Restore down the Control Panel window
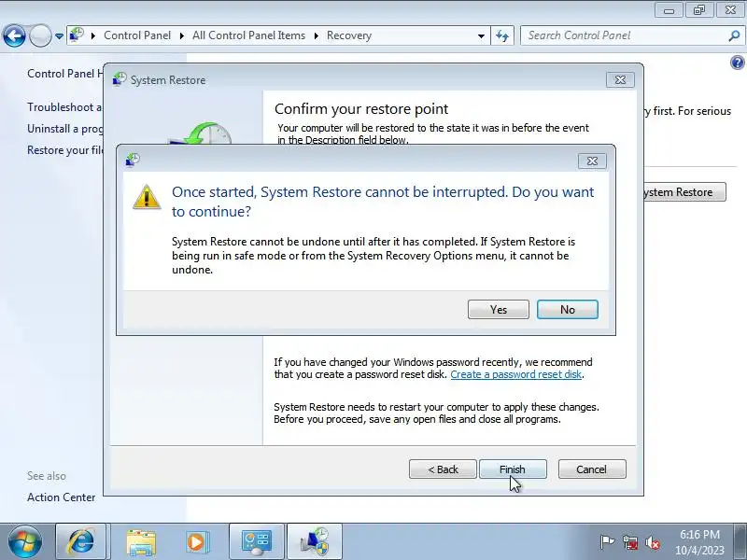This screenshot has height=560, width=747. click(699, 10)
